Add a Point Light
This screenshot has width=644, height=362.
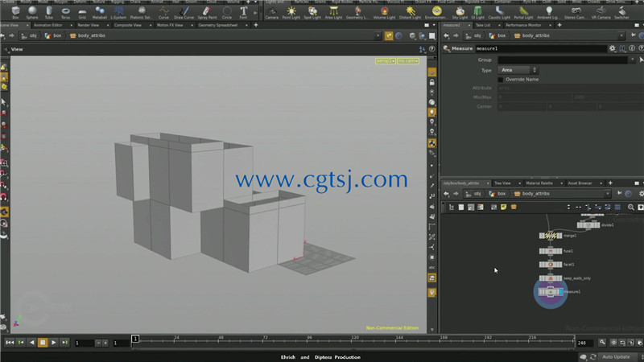click(291, 13)
